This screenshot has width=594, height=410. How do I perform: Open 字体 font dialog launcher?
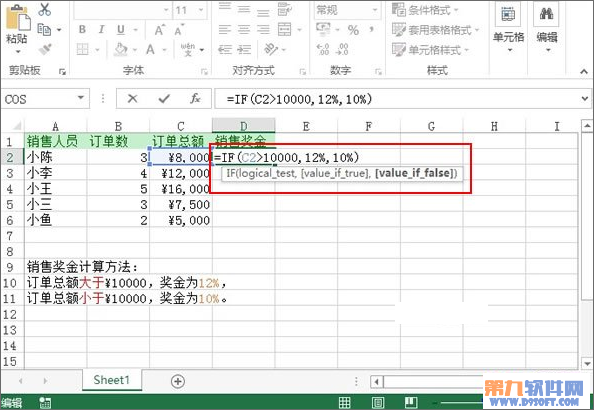(x=205, y=71)
